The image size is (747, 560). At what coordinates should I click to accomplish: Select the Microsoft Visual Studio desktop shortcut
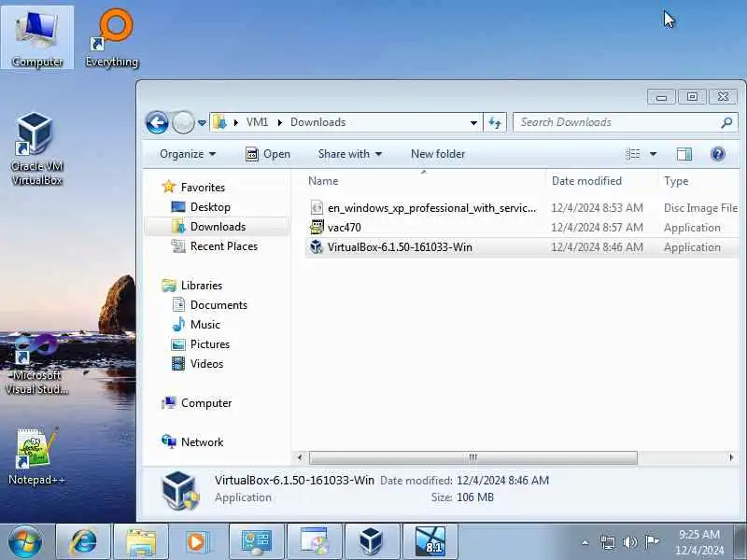[x=36, y=364]
